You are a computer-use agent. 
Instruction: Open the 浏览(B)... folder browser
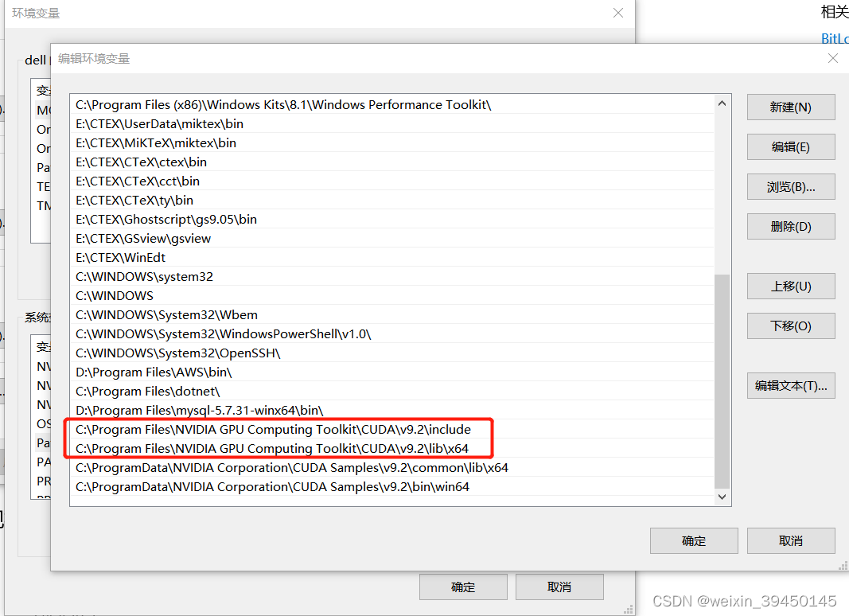click(791, 187)
